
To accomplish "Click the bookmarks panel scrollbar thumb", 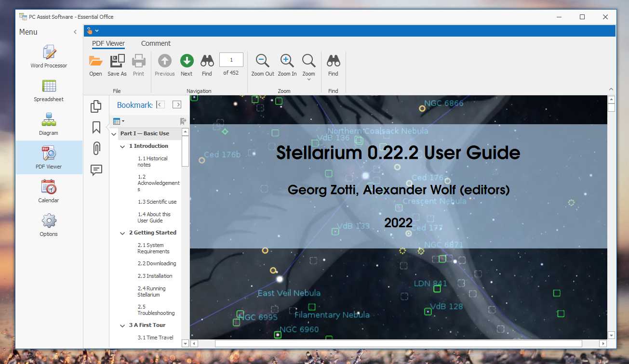I will pos(185,152).
